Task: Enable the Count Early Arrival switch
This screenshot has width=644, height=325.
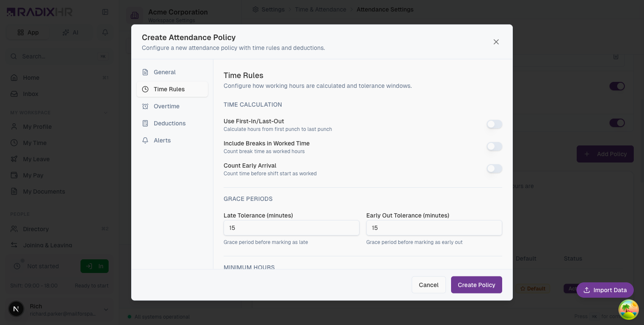Action: [x=494, y=169]
